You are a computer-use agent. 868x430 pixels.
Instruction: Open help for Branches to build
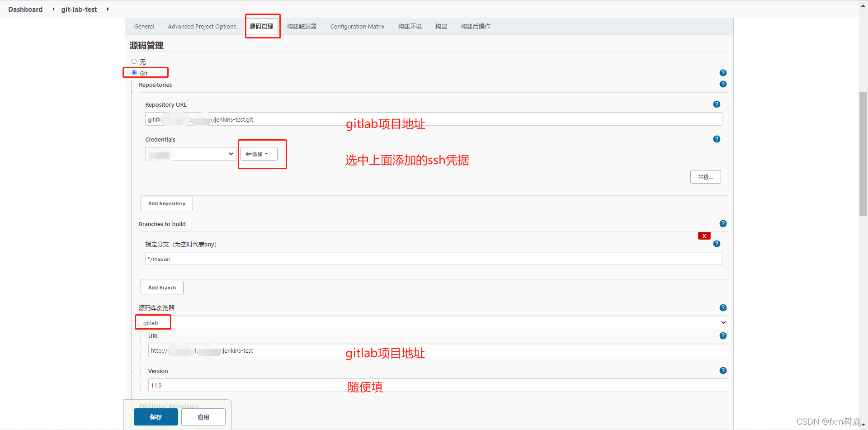pyautogui.click(x=723, y=224)
